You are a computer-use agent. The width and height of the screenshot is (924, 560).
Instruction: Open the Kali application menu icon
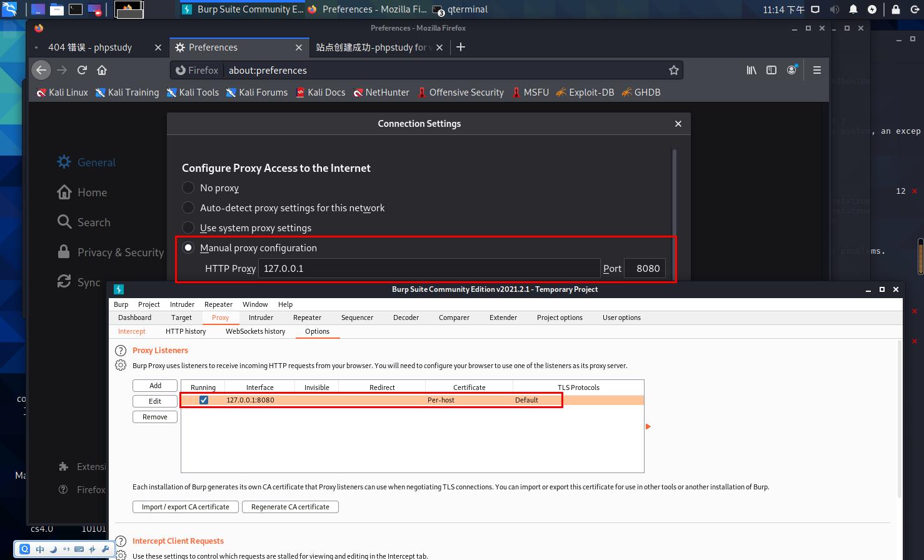coord(9,9)
